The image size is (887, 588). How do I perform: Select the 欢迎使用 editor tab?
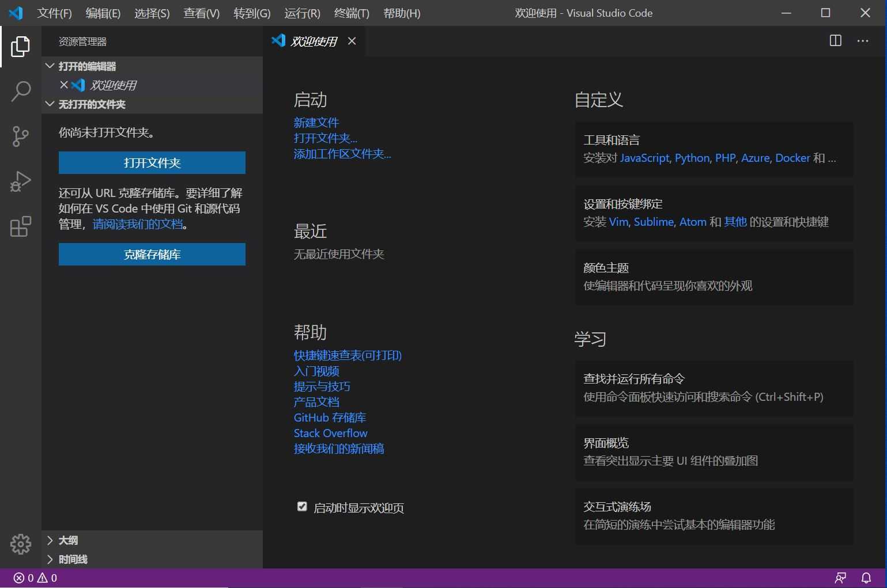tap(314, 41)
